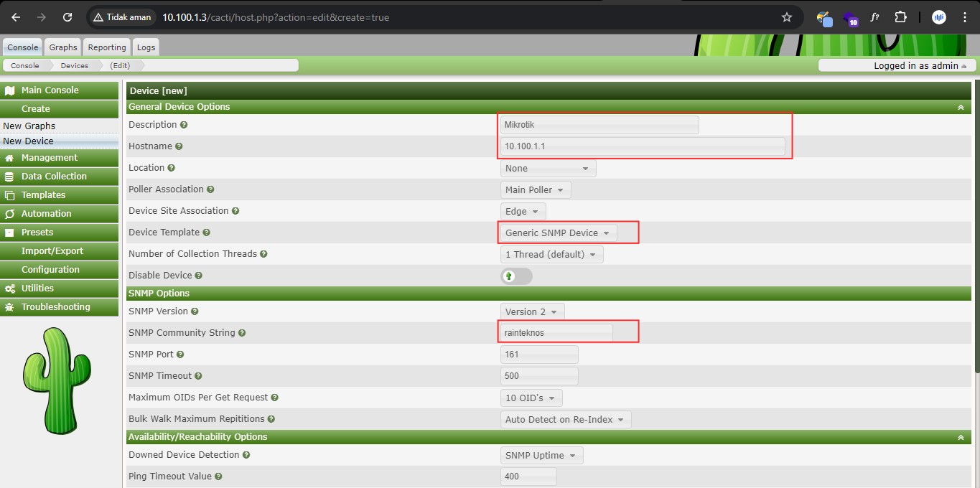980x488 pixels.
Task: Click the help icon beside Description
Action: pos(184,125)
